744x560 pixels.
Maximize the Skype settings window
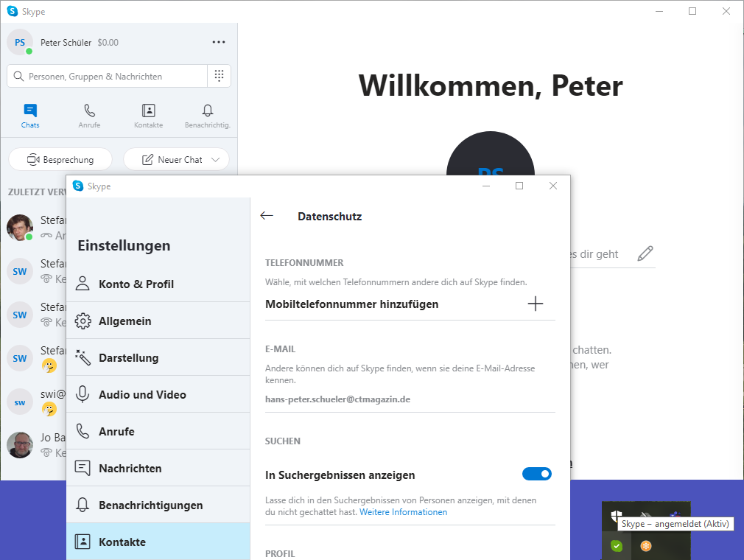[519, 186]
